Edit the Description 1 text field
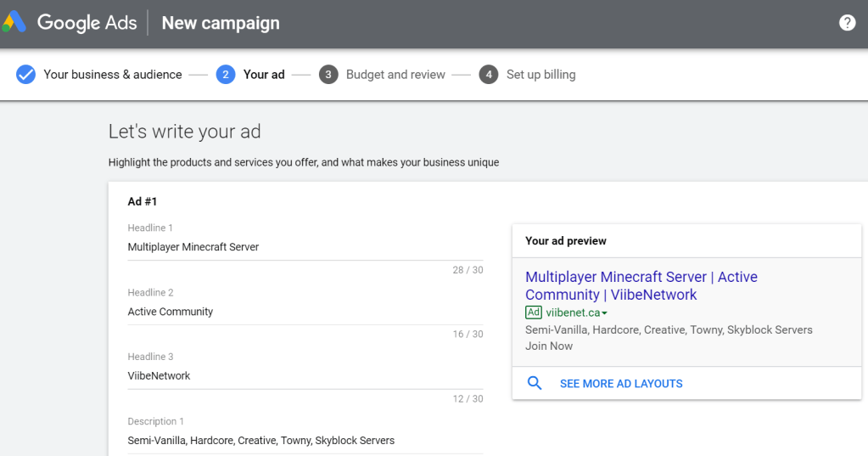Image resolution: width=868 pixels, height=456 pixels. (305, 441)
